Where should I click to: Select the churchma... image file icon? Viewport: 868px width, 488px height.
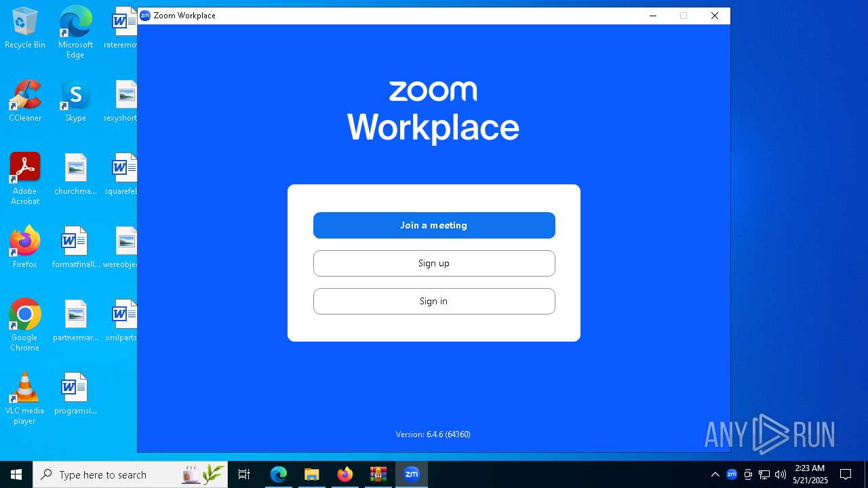click(75, 174)
